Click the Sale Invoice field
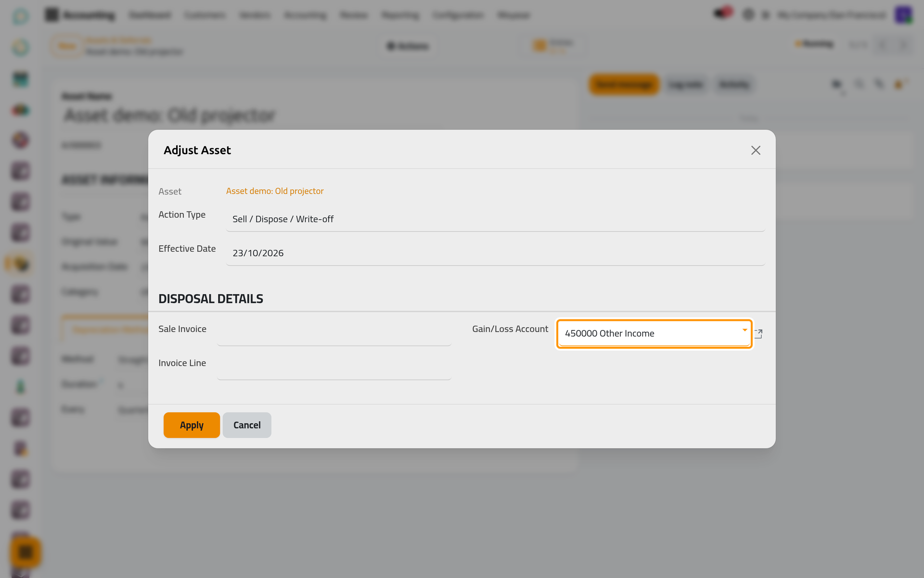Viewport: 924px width, 578px height. [x=334, y=334]
